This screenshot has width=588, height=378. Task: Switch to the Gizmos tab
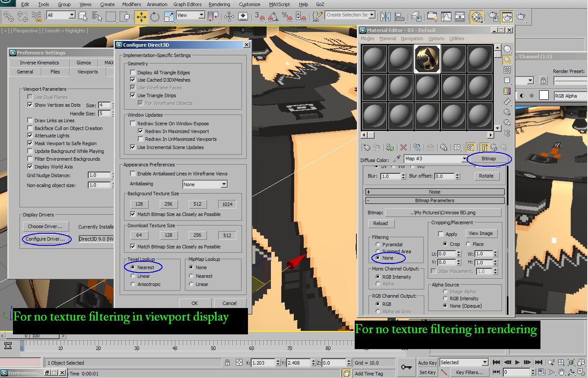(84, 63)
